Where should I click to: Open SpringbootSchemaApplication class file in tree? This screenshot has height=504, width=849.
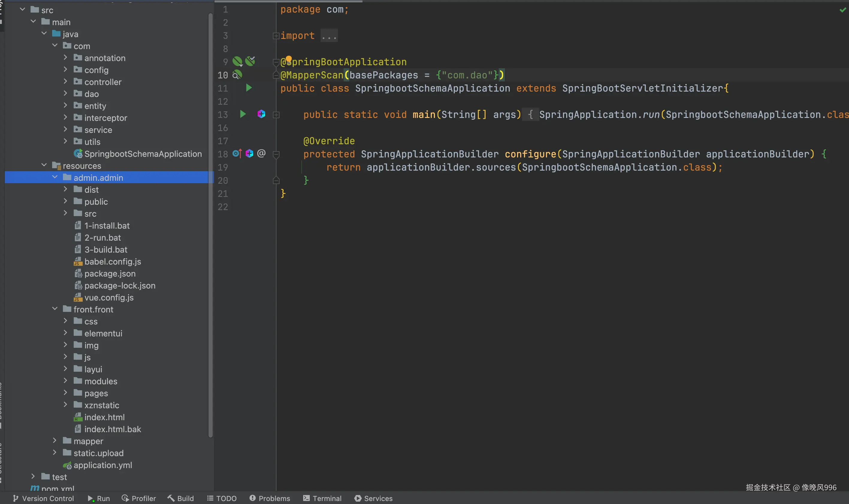pyautogui.click(x=143, y=154)
